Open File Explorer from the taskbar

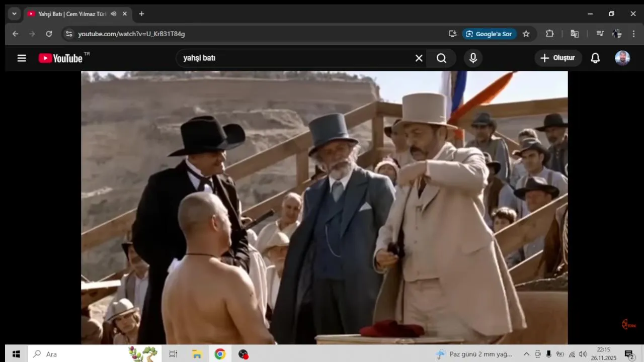coord(197,354)
